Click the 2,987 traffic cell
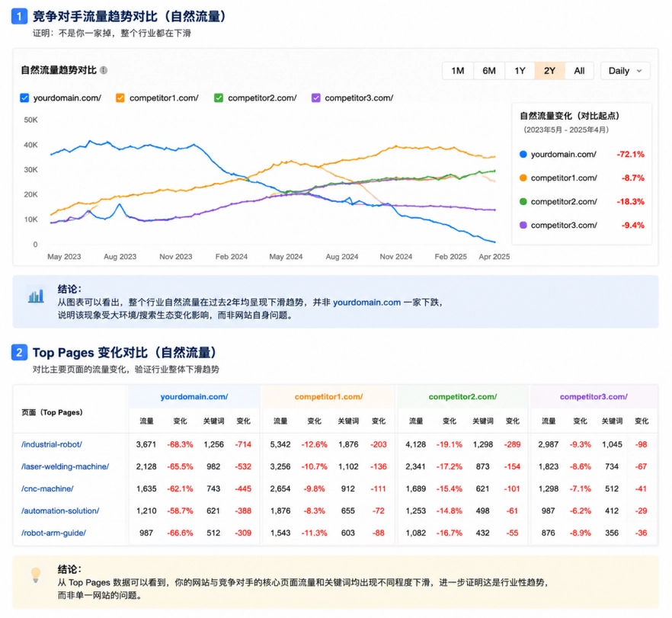672x618 pixels. click(x=549, y=444)
